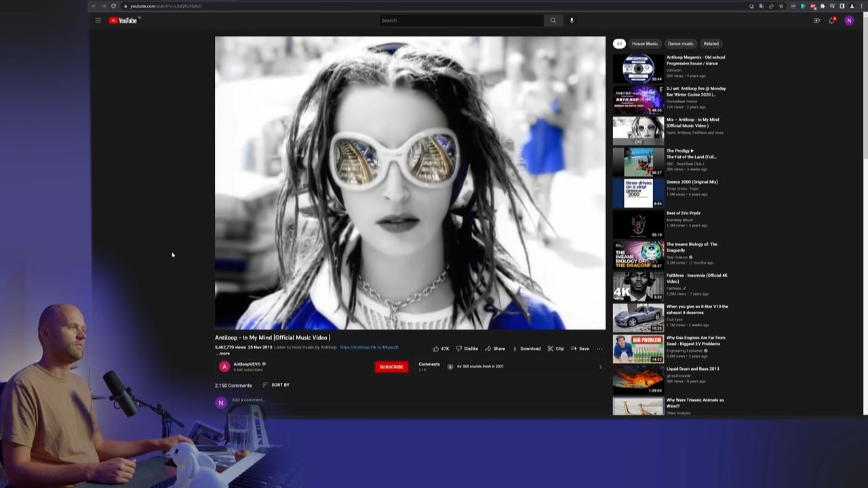The image size is (868, 488).
Task: Click the YouTube search box
Action: click(x=461, y=20)
